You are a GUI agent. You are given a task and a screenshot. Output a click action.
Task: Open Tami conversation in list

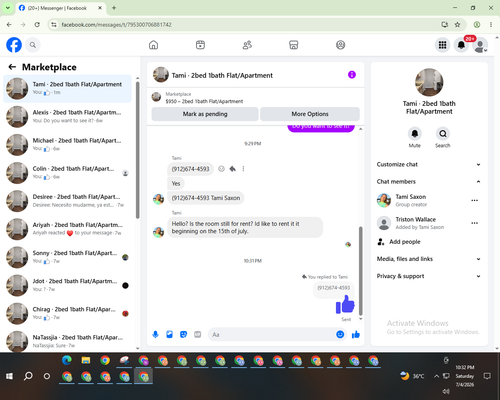[67, 89]
